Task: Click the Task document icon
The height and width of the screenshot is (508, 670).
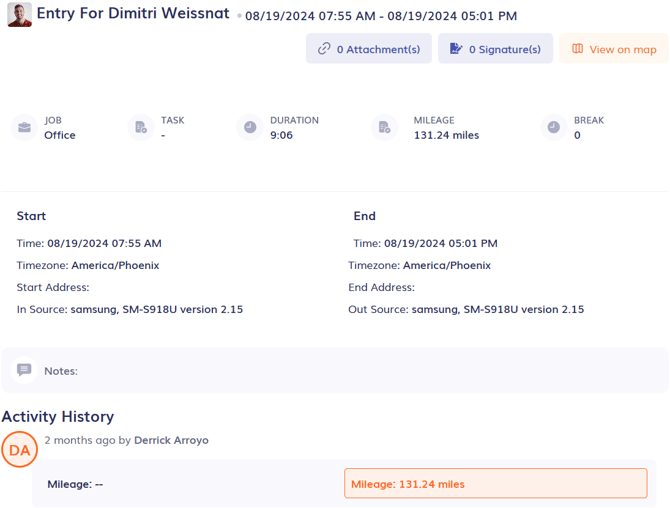Action: 140,128
